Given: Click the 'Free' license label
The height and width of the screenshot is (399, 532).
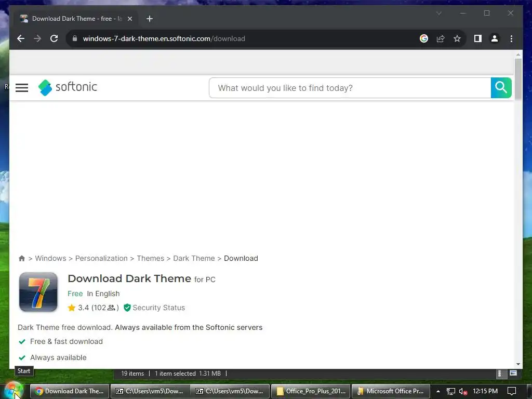Looking at the screenshot, I should coord(75,294).
